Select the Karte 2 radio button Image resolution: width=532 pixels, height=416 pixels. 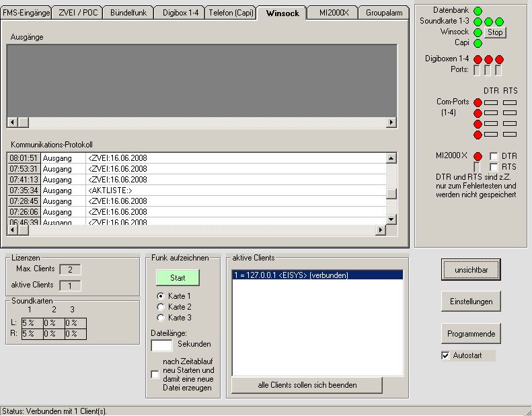point(160,307)
